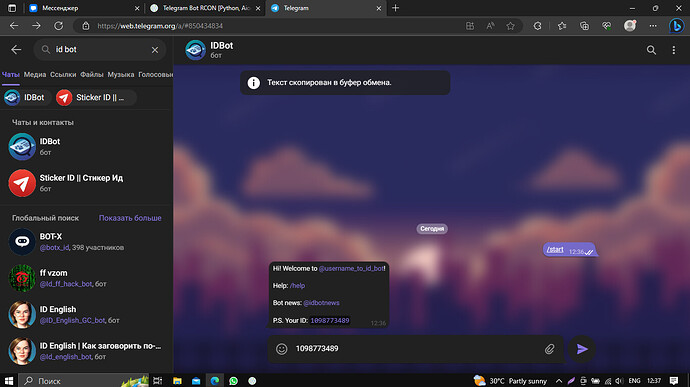Open browser favorites list

562,26
